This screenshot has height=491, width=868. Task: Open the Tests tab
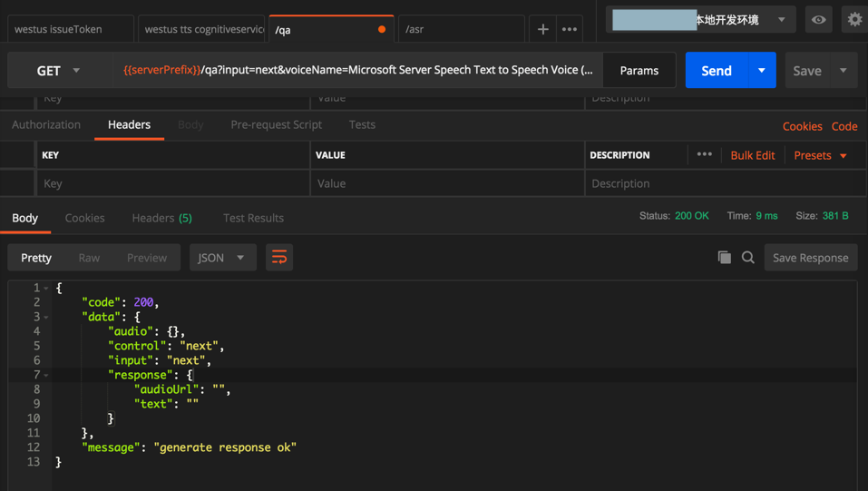(x=362, y=124)
